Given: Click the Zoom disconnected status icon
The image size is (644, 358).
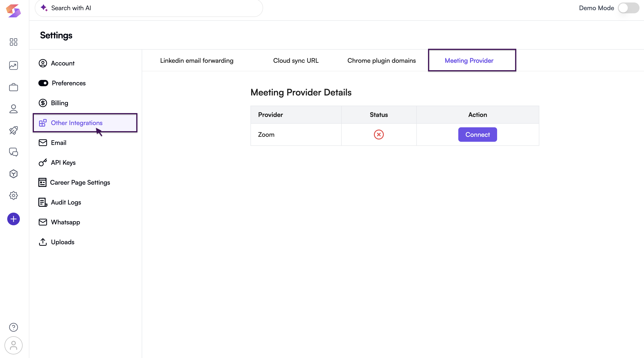Looking at the screenshot, I should point(379,135).
